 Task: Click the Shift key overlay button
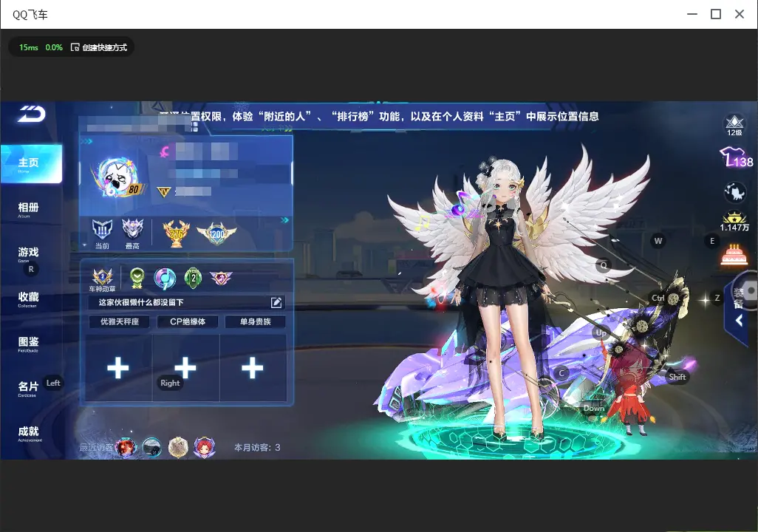click(x=677, y=377)
